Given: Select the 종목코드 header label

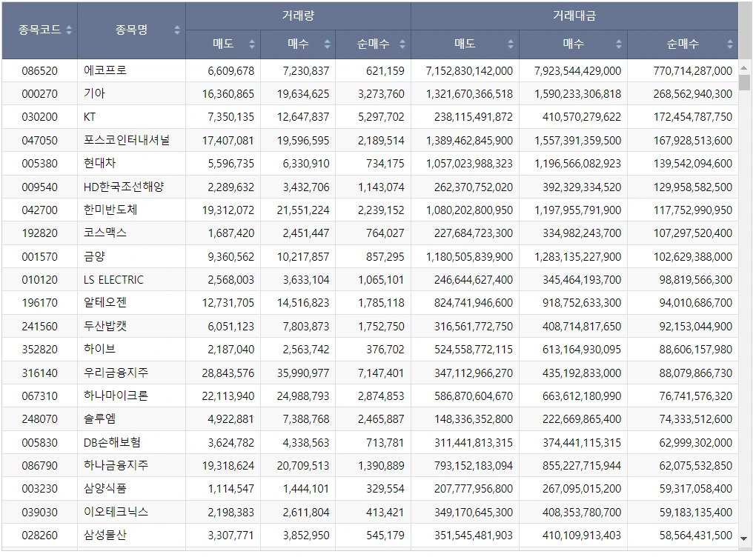Looking at the screenshot, I should 39,30.
